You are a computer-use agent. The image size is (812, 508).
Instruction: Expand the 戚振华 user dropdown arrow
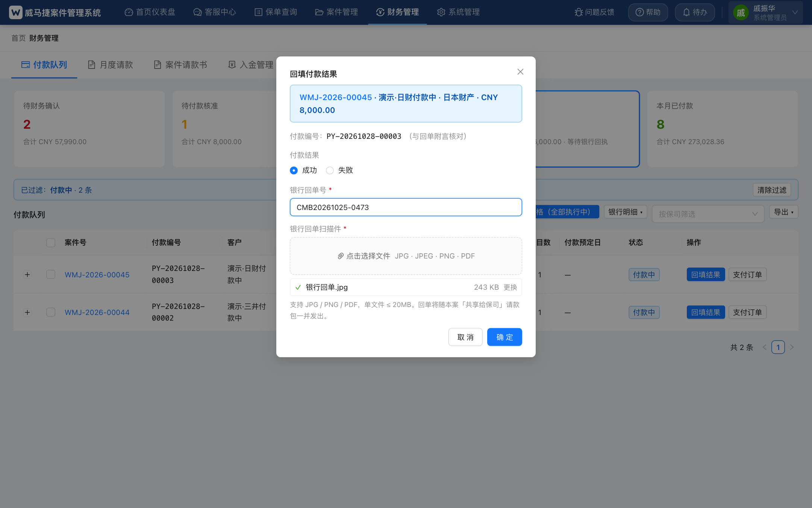795,12
